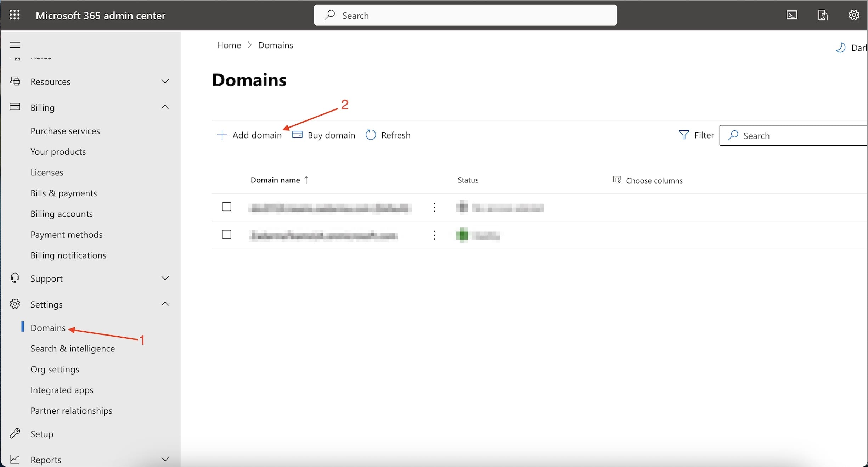Open Org settings in the sidebar

[55, 369]
